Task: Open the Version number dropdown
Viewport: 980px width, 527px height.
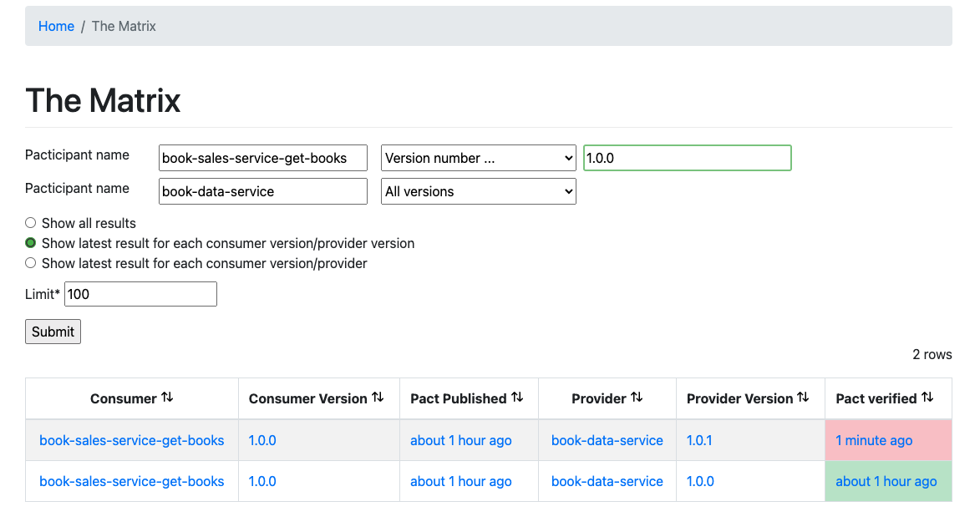Action: click(x=478, y=158)
